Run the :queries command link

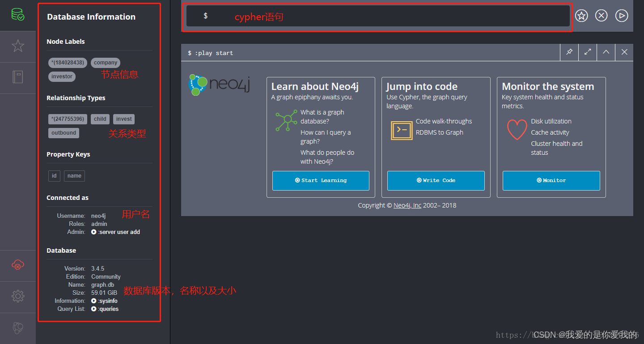[105, 309]
